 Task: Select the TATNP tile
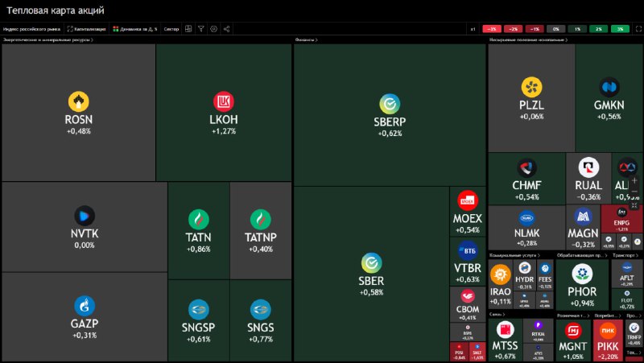(261, 231)
